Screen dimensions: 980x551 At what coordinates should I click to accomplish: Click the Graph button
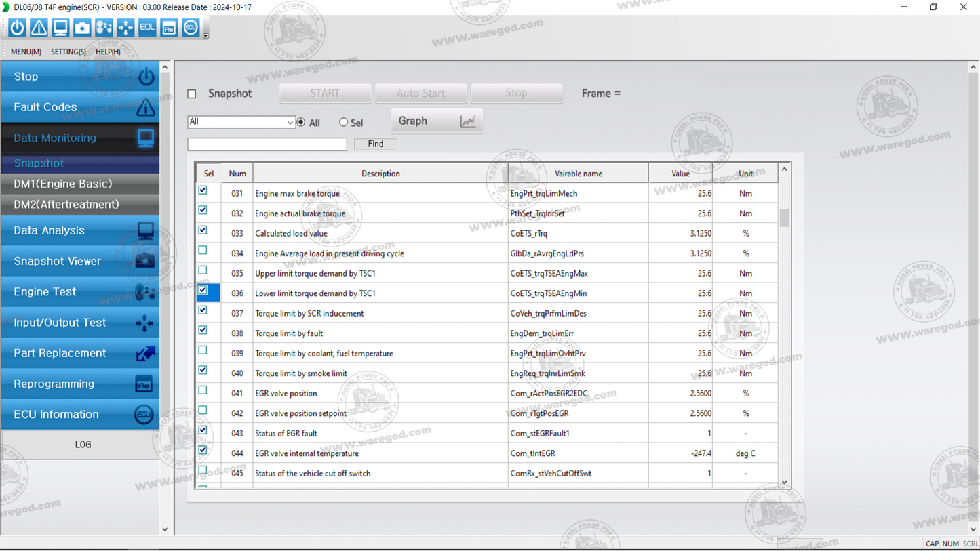(436, 121)
